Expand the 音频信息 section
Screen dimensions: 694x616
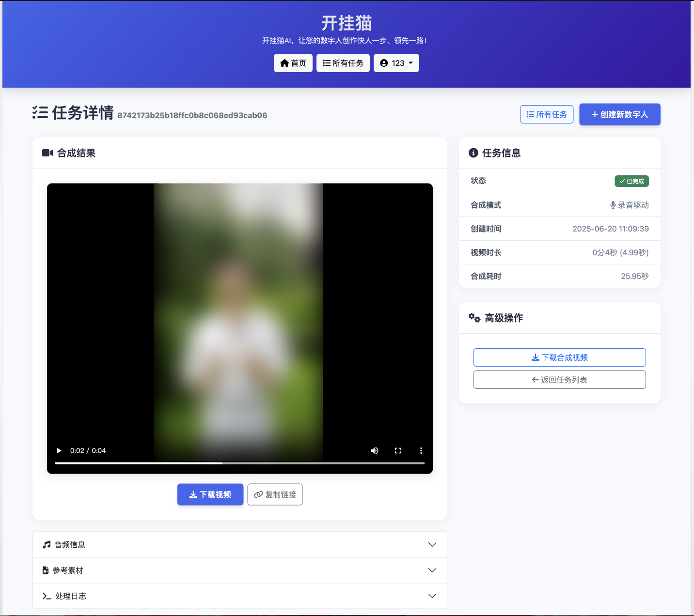[x=240, y=545]
